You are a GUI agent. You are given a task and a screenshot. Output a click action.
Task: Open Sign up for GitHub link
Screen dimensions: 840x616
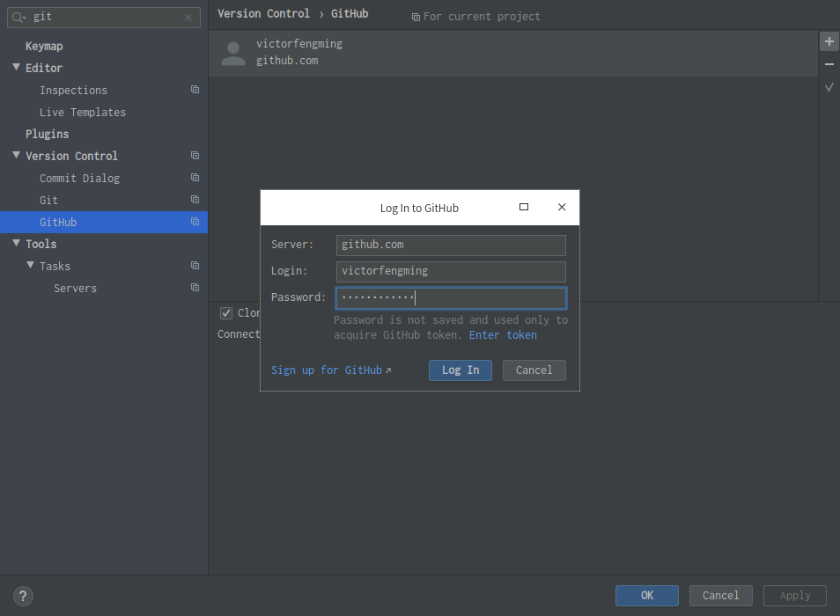click(x=331, y=370)
